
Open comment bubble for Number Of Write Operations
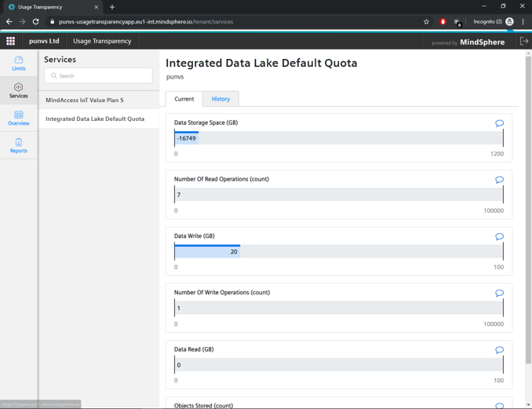point(499,293)
